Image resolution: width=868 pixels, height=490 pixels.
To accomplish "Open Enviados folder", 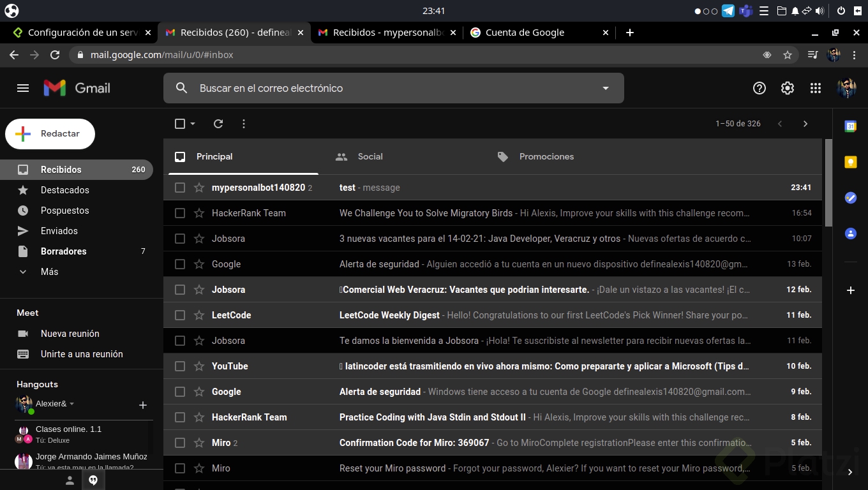I will tap(77, 231).
